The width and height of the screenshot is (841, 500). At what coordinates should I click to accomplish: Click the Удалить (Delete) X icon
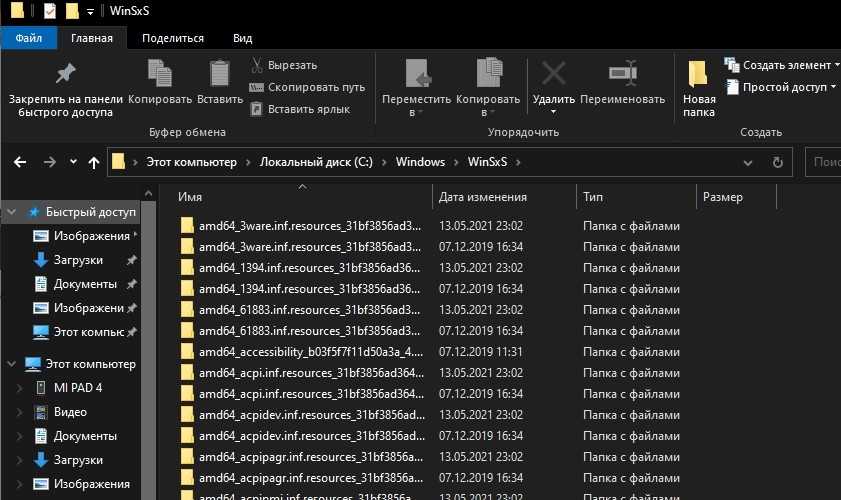(553, 74)
